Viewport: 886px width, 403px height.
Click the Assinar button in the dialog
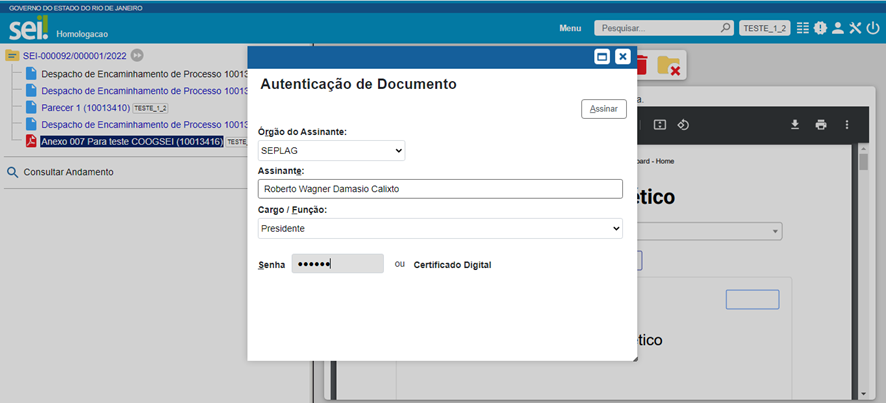603,109
